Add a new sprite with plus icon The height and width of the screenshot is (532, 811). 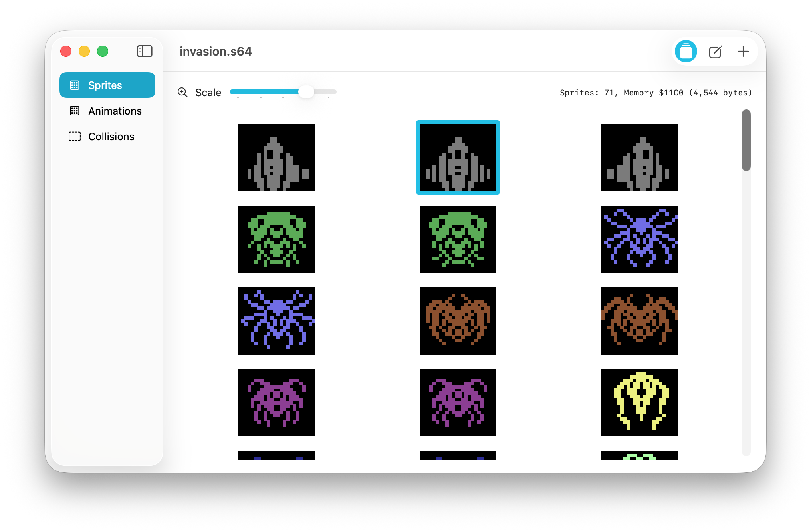pos(743,51)
